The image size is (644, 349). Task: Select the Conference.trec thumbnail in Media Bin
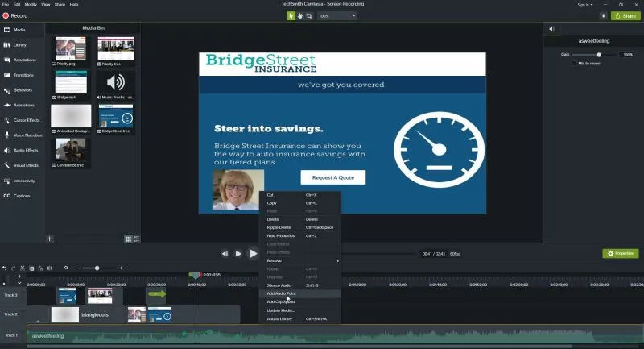[71, 150]
